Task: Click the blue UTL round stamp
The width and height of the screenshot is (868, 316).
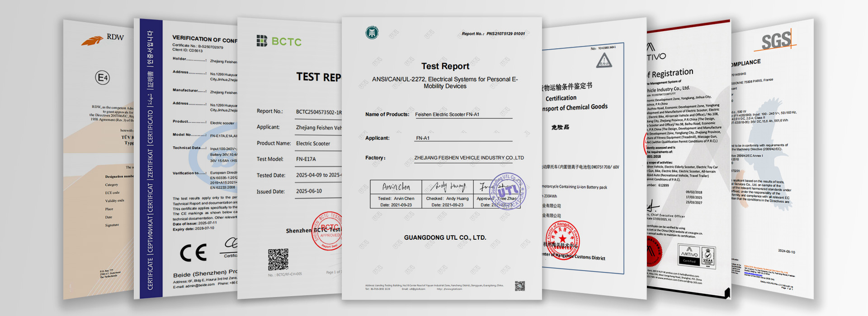Action: point(507,191)
